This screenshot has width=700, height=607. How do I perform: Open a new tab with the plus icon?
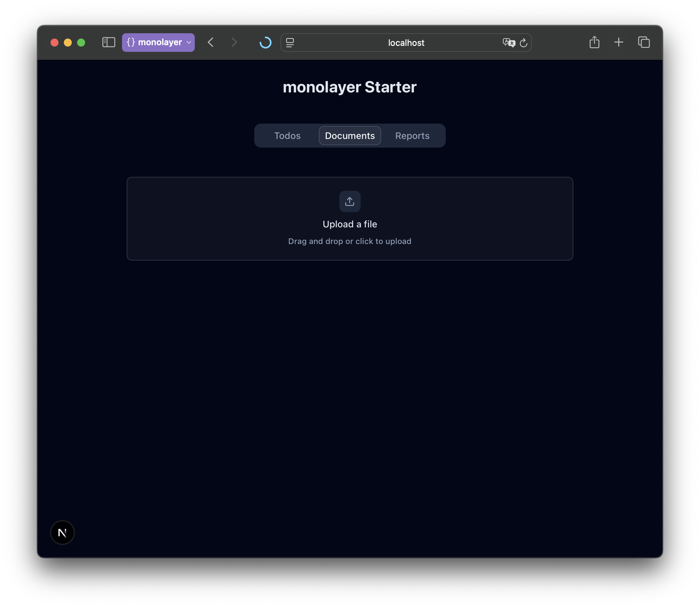pyautogui.click(x=619, y=42)
